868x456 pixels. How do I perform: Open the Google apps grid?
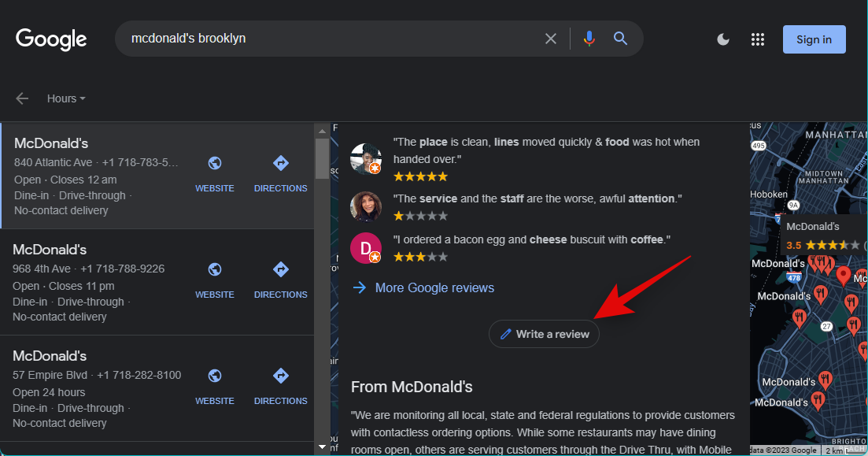758,39
